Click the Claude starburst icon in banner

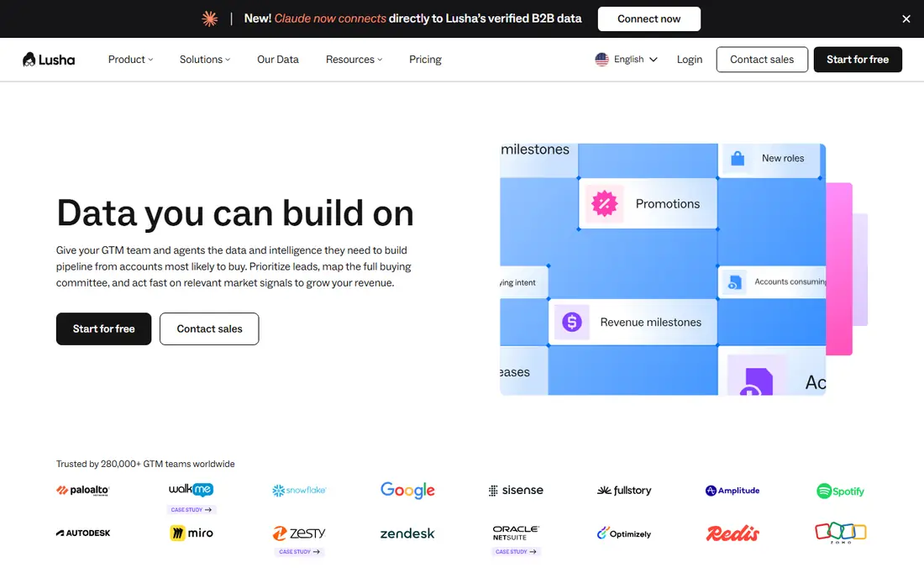210,18
